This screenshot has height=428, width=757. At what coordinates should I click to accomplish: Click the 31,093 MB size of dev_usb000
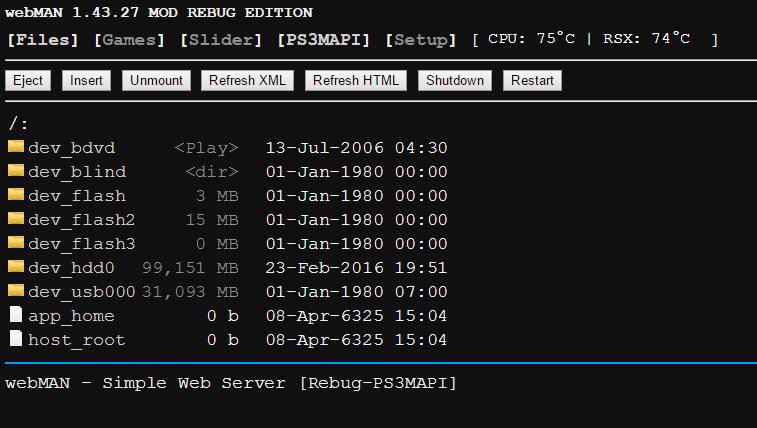click(190, 292)
